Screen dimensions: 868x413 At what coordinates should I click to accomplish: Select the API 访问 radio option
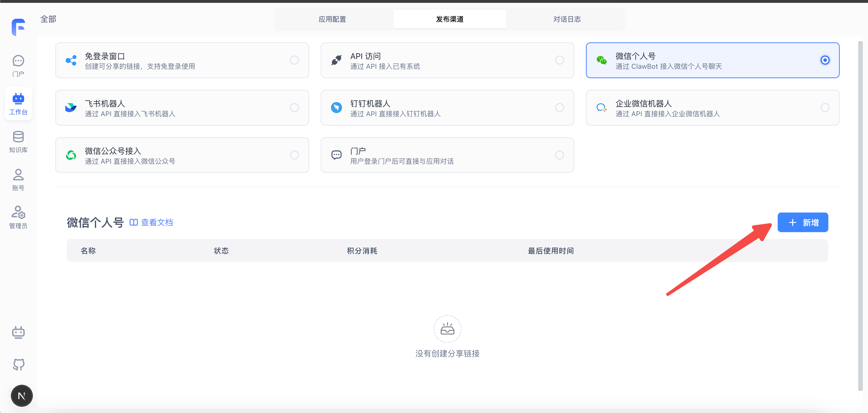(x=559, y=60)
